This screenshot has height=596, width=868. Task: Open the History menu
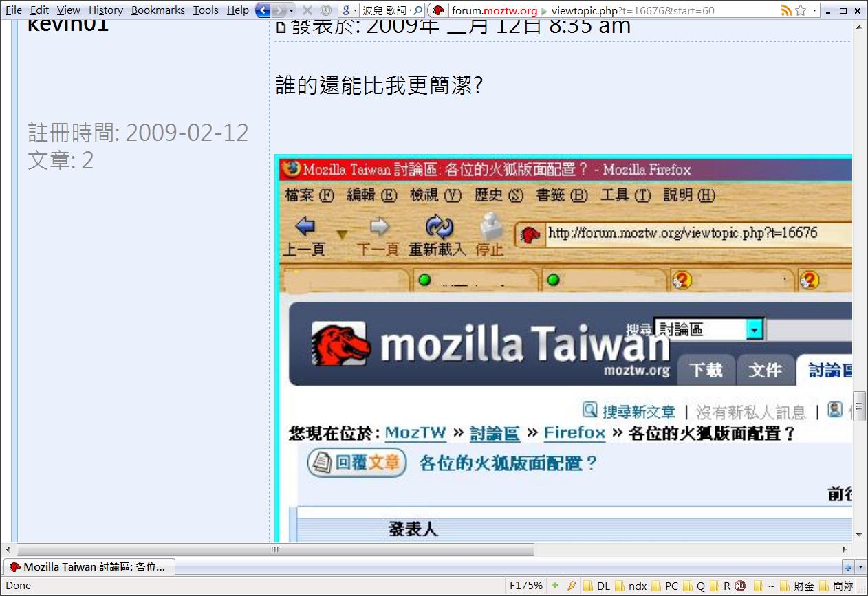click(106, 10)
